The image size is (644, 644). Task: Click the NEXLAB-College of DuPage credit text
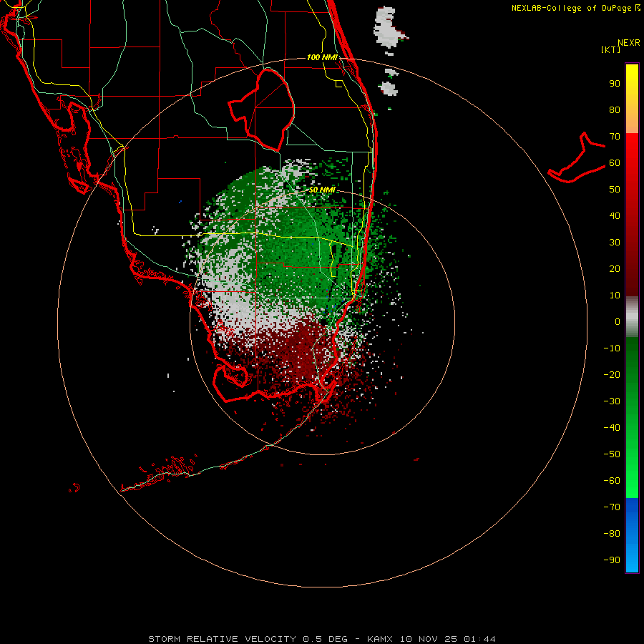pyautogui.click(x=572, y=8)
